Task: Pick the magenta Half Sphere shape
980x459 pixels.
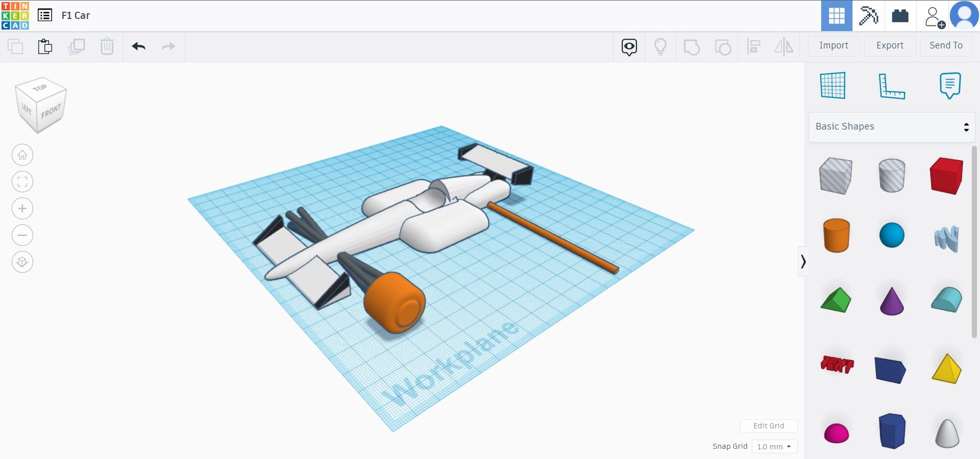Action: [x=837, y=433]
